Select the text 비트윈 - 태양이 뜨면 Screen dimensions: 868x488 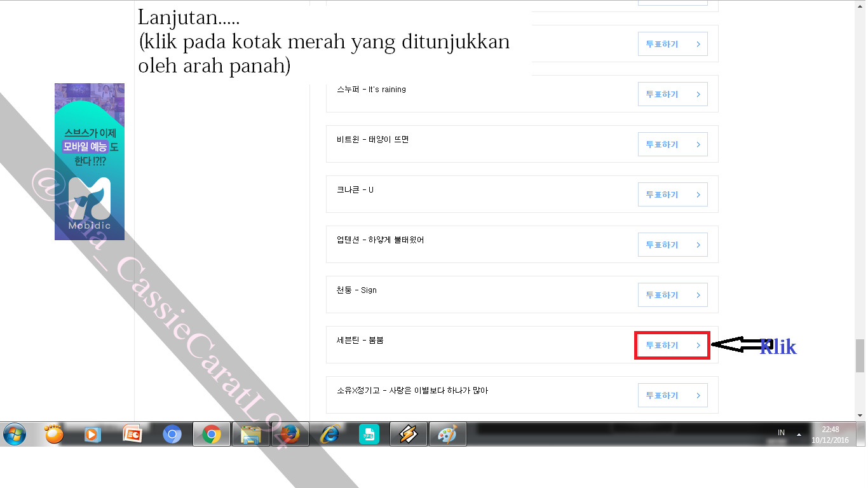[x=372, y=139]
